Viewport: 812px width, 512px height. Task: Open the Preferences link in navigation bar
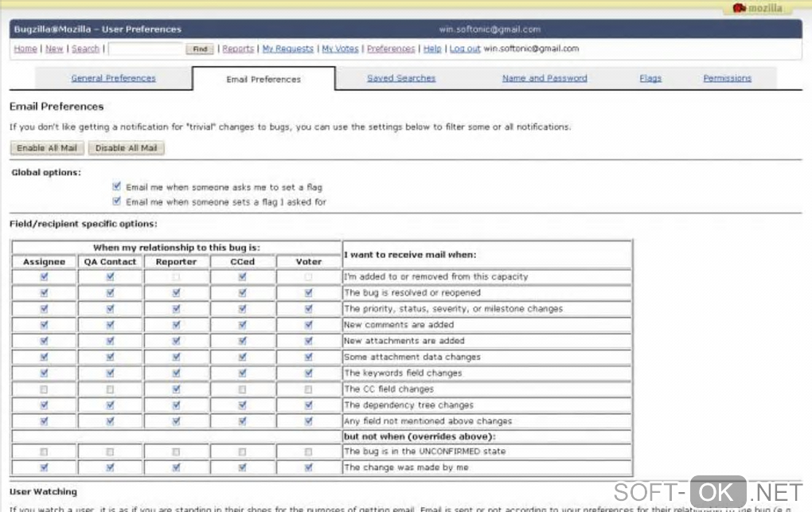391,49
